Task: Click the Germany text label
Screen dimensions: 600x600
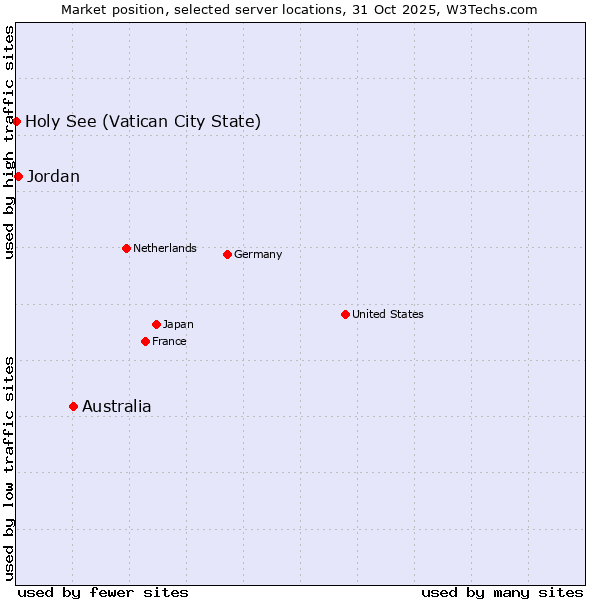Action: tap(258, 254)
